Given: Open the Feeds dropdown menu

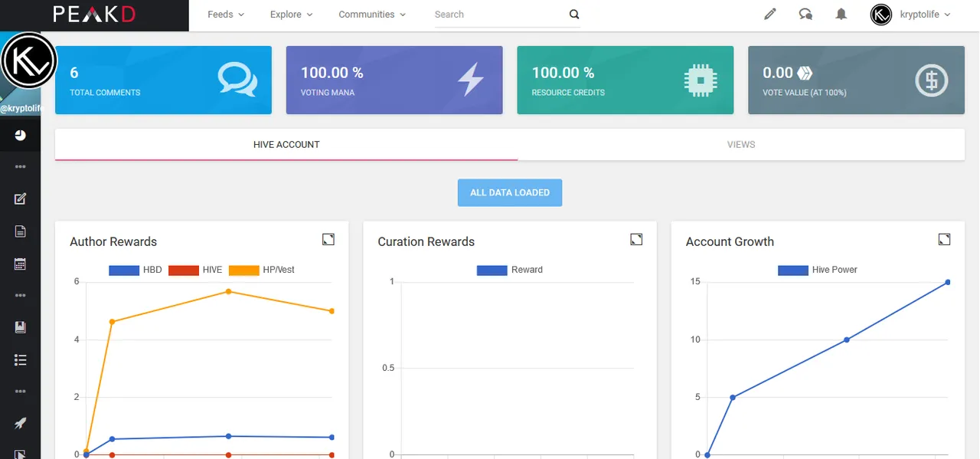Looking at the screenshot, I should pyautogui.click(x=226, y=15).
